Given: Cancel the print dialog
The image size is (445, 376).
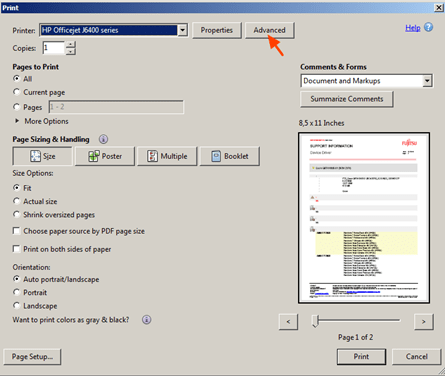Looking at the screenshot, I should point(417,357).
